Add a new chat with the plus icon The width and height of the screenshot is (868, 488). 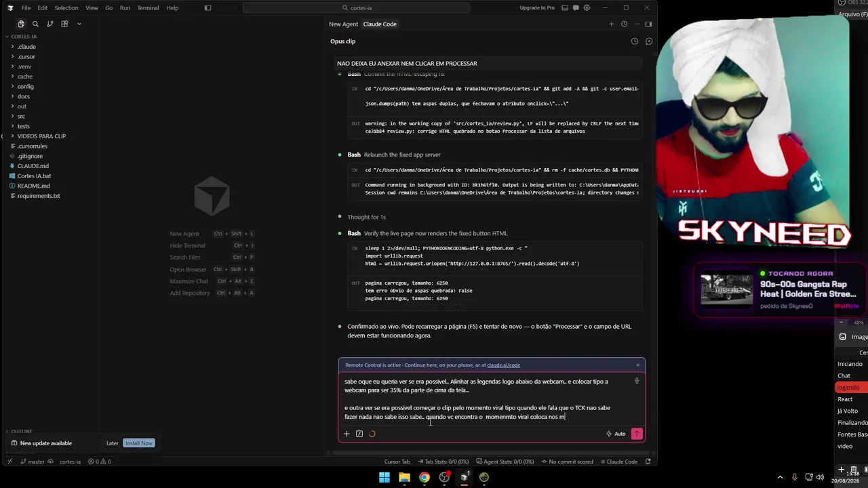pyautogui.click(x=611, y=24)
